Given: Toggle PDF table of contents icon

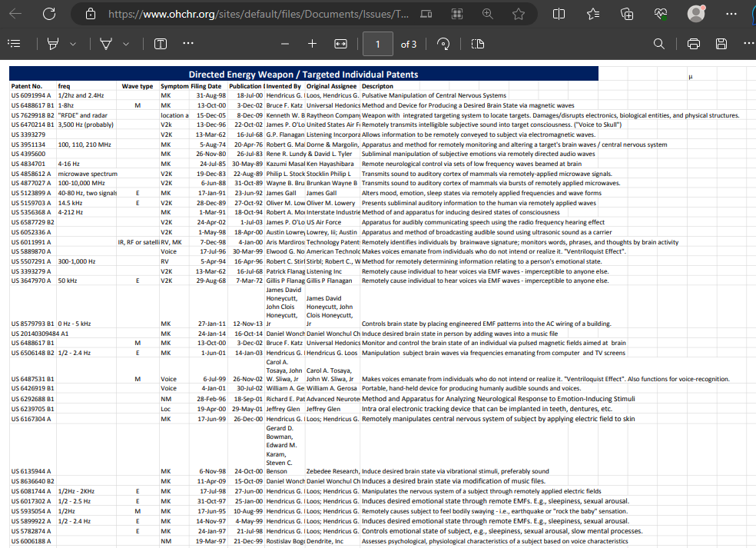Looking at the screenshot, I should [x=15, y=44].
